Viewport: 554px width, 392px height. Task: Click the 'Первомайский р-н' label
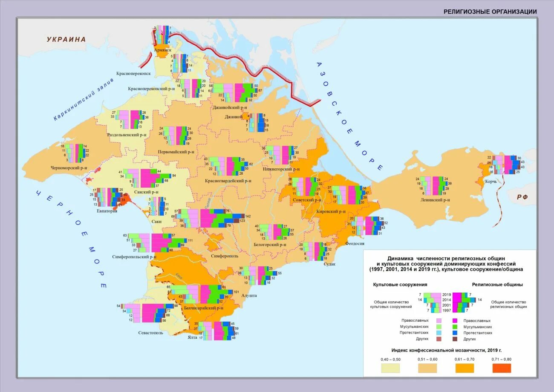176,151
